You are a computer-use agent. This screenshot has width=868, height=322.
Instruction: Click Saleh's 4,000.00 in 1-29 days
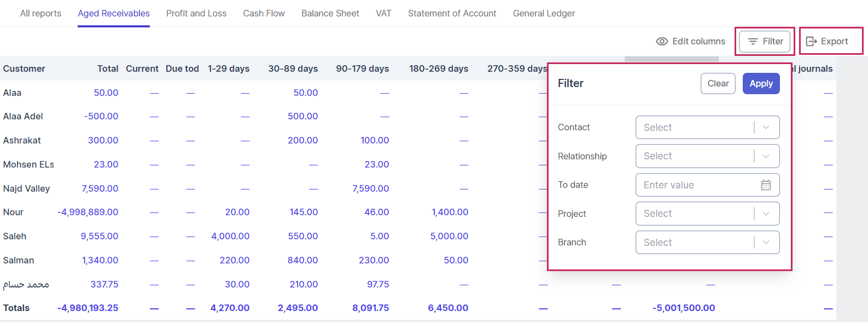(230, 237)
